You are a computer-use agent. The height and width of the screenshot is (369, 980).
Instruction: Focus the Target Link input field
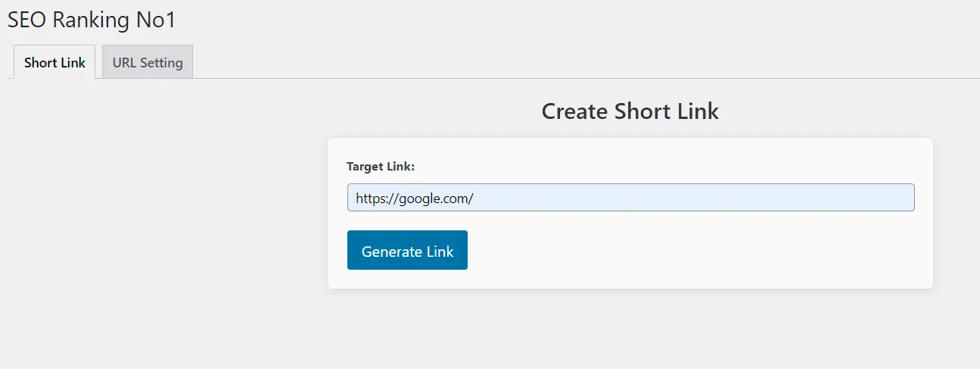pyautogui.click(x=630, y=198)
